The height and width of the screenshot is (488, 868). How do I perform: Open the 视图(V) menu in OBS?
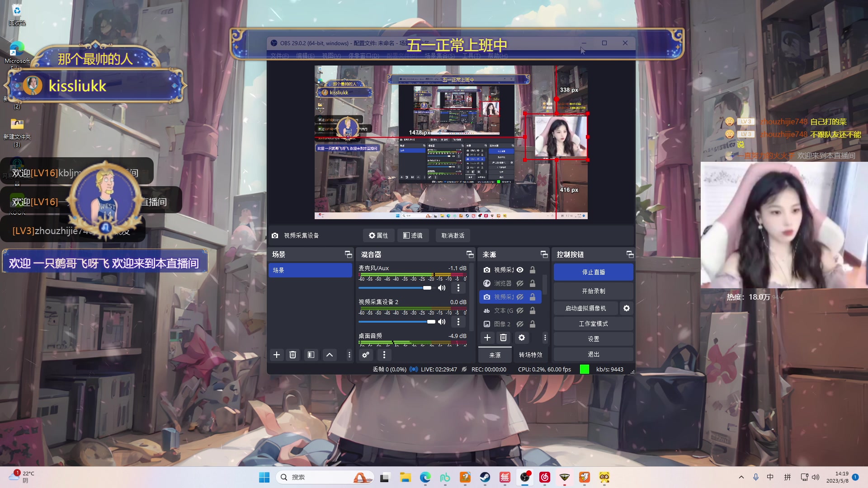pyautogui.click(x=331, y=56)
